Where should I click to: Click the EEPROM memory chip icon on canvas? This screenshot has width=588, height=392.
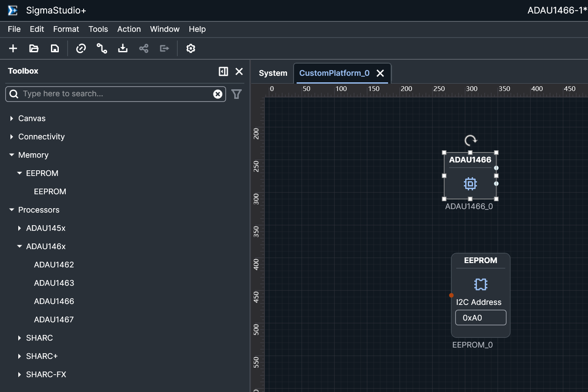(481, 284)
